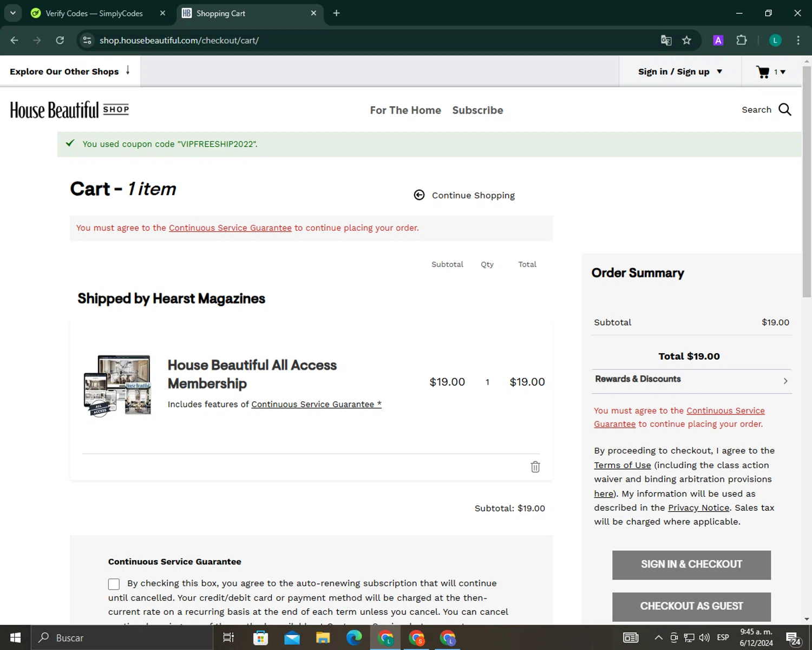Image resolution: width=812 pixels, height=650 pixels.
Task: Click the Search text label in header
Action: 756,110
